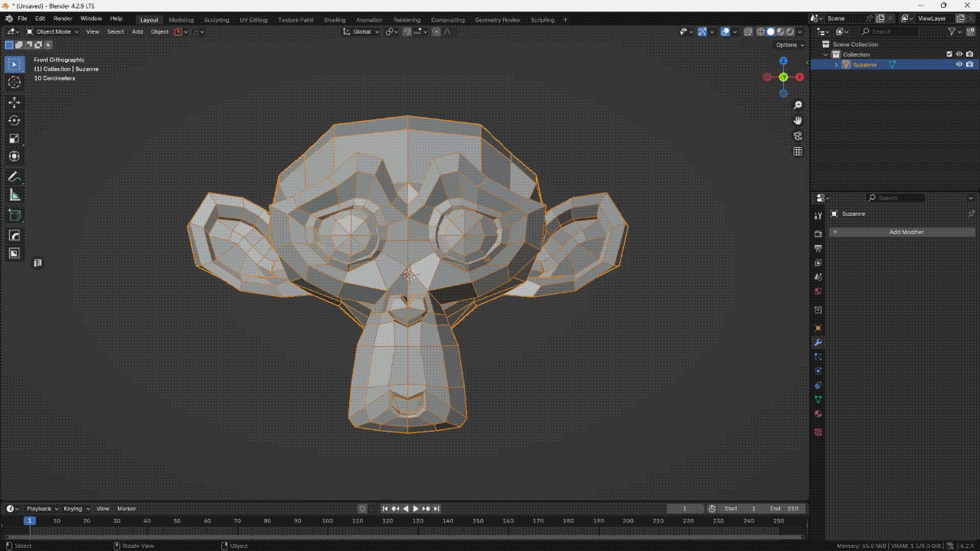Image resolution: width=980 pixels, height=551 pixels.
Task: Switch to Material Preview shading
Action: coord(781,31)
